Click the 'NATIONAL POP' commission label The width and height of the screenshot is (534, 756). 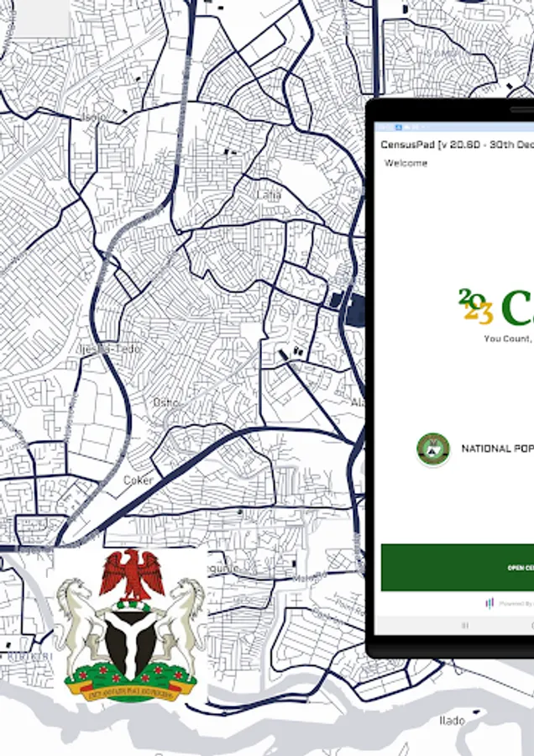[497, 449]
